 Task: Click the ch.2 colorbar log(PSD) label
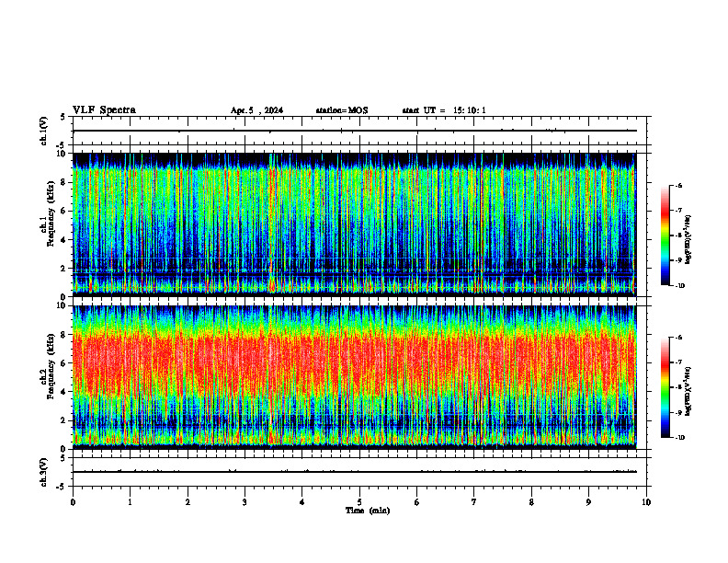coord(688,391)
